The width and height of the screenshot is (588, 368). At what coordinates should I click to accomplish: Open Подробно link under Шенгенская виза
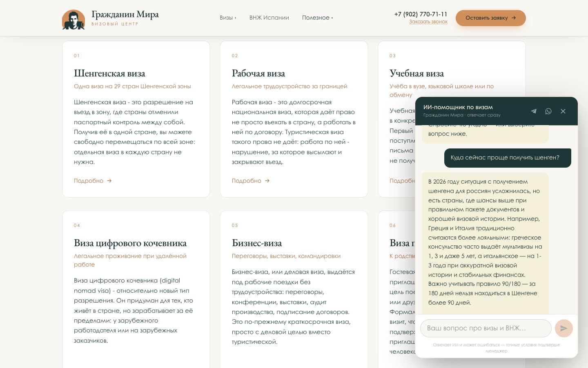tap(93, 181)
